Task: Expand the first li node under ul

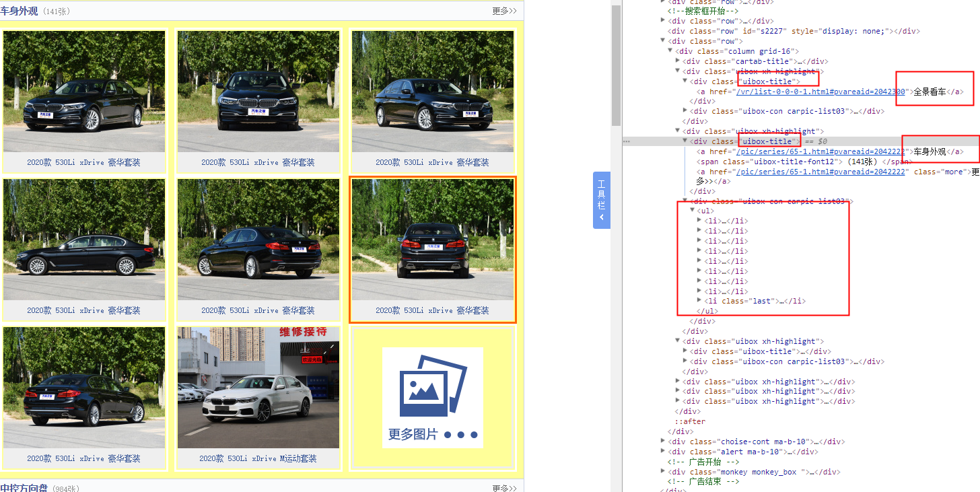Action: tap(699, 221)
